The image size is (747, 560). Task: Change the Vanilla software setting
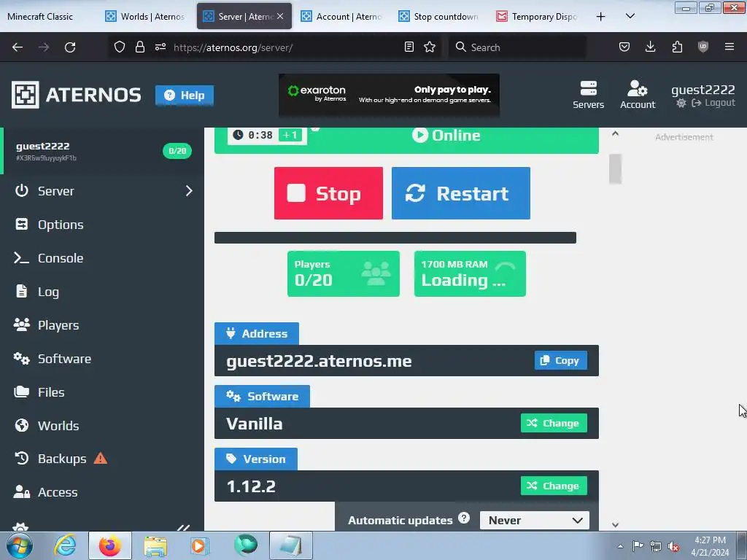point(554,423)
